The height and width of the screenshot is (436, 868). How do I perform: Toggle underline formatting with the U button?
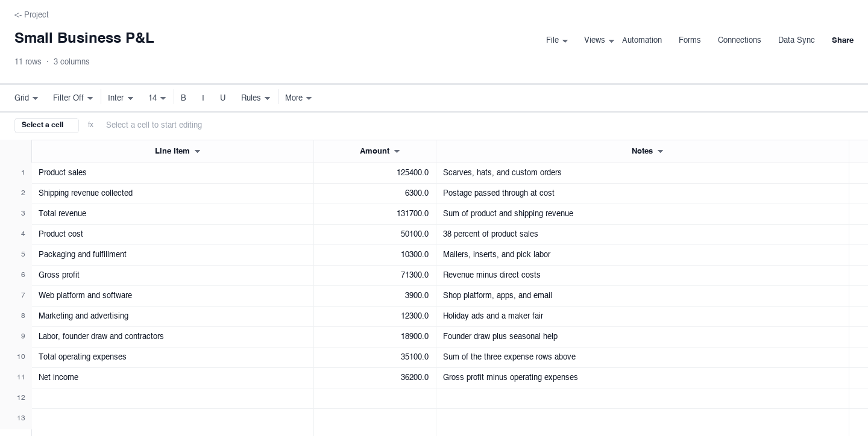coord(222,98)
